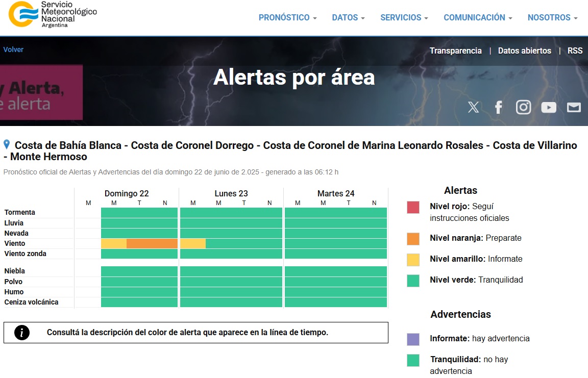Image resolution: width=588 pixels, height=378 pixels.
Task: Click the Nevada green bar for Martes 24
Action: coord(336,233)
